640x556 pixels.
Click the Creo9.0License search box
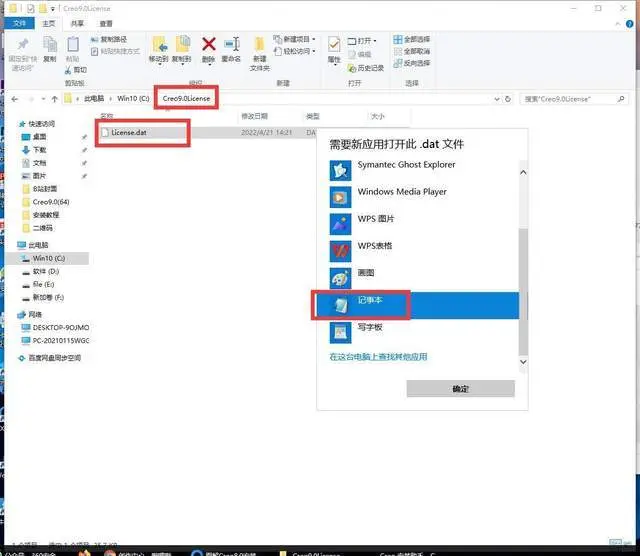[x=574, y=99]
